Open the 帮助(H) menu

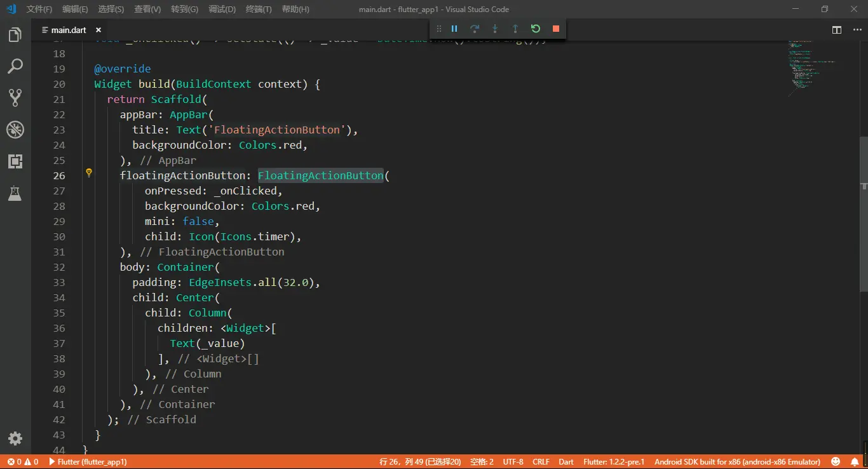pyautogui.click(x=295, y=10)
